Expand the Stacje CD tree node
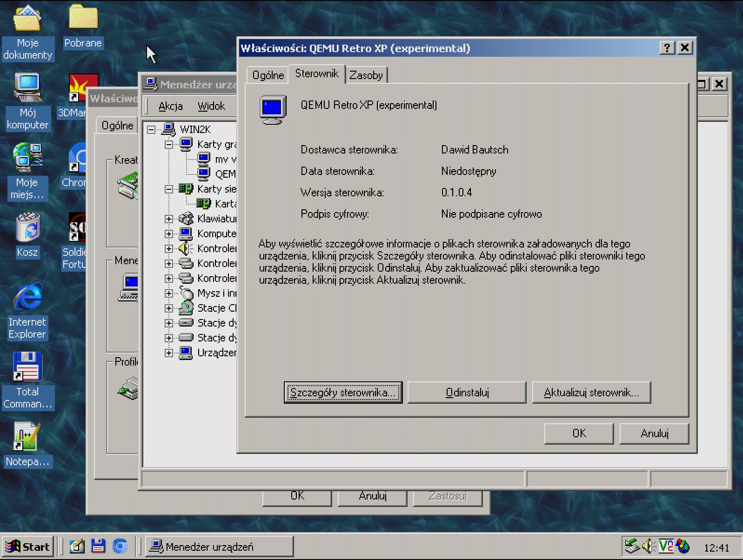The image size is (743, 560). [169, 308]
